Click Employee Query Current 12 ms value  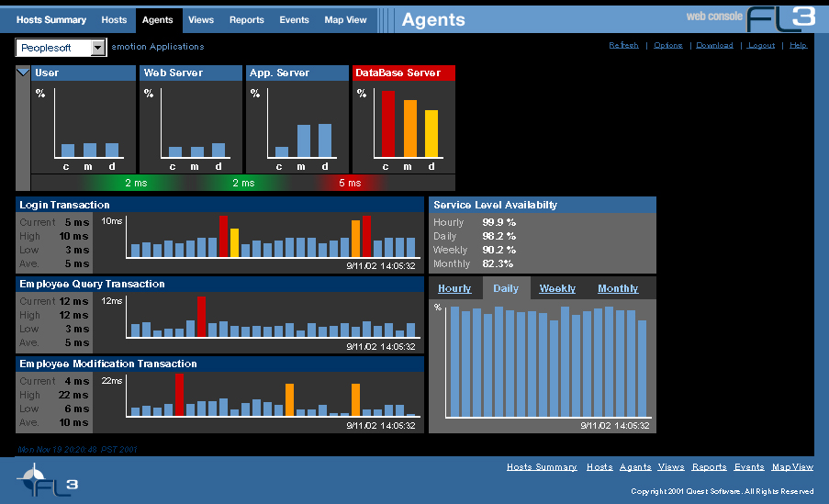73,301
